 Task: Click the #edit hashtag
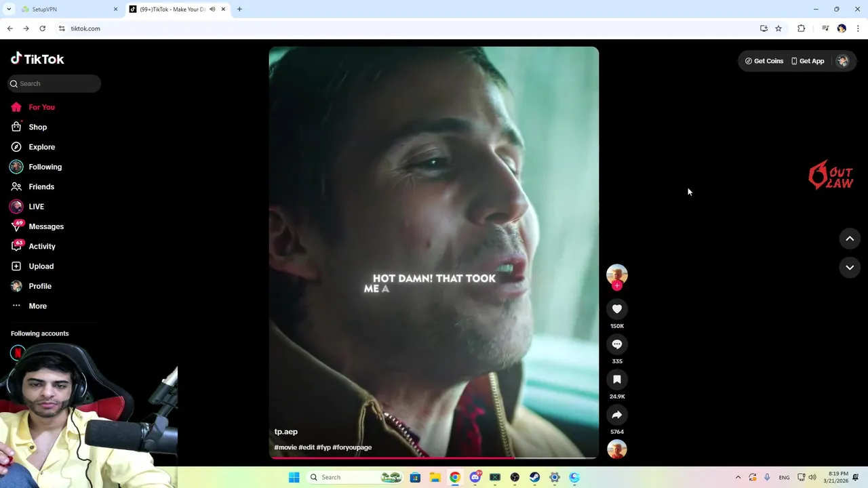coord(307,447)
